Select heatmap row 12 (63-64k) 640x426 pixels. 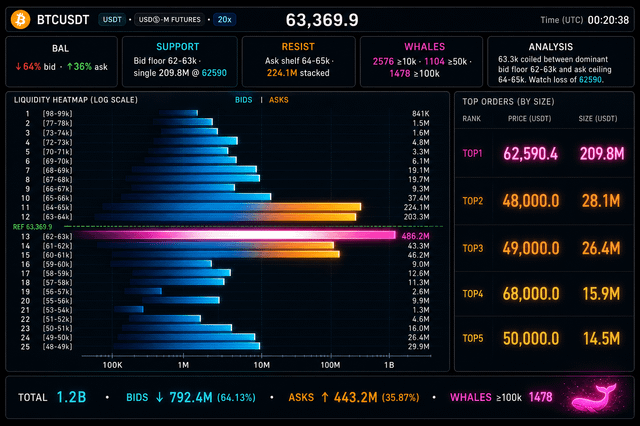click(227, 217)
